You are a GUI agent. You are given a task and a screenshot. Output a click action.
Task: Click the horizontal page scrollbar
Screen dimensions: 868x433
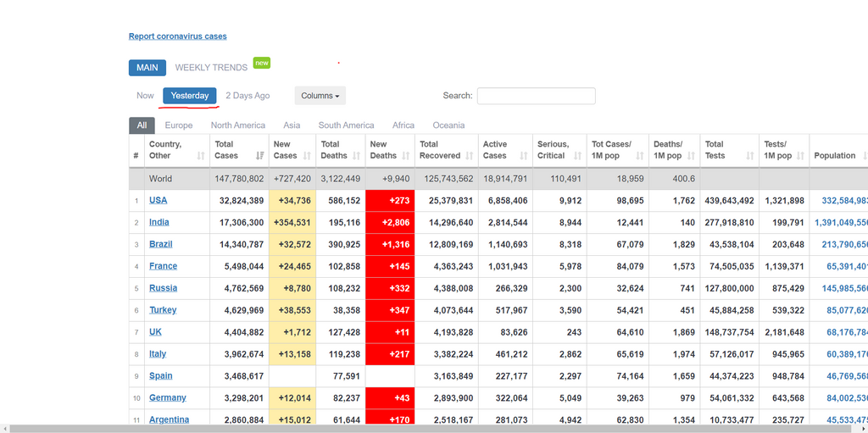click(431, 429)
